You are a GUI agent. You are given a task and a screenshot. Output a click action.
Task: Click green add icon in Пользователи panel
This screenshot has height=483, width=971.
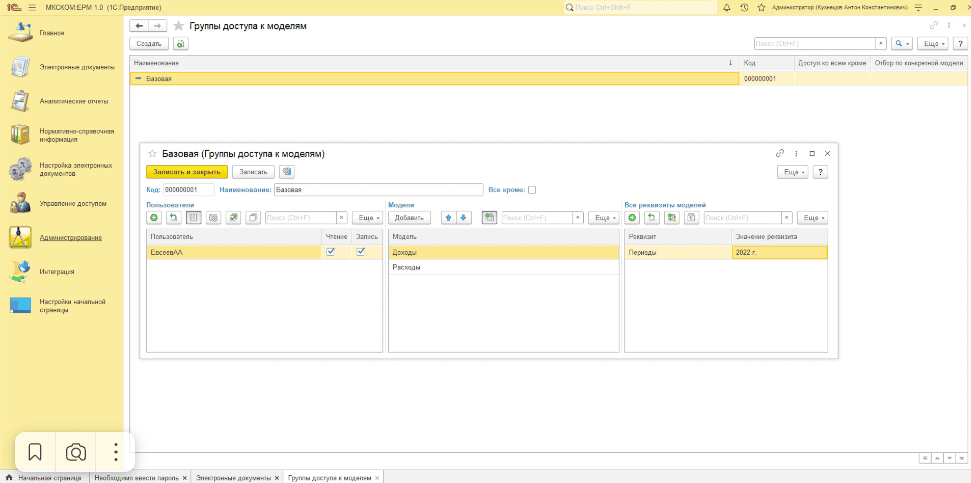coord(154,217)
